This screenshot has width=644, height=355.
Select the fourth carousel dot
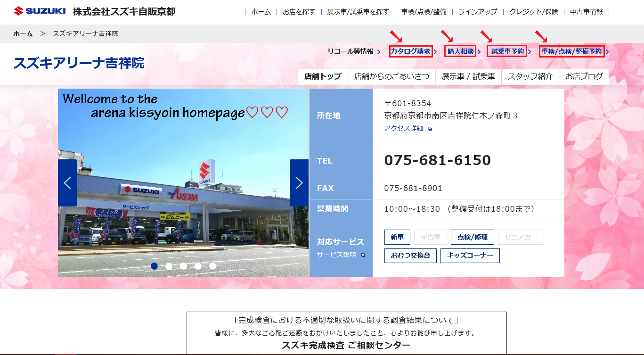coord(198,266)
